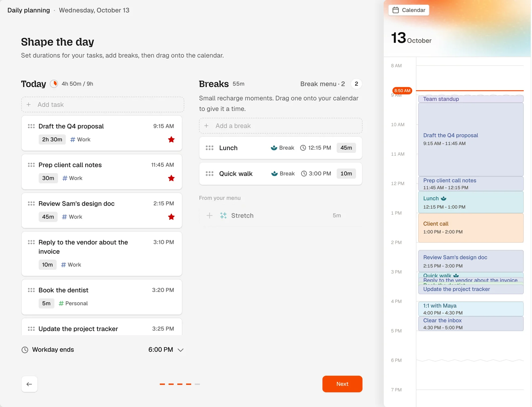Image resolution: width=532 pixels, height=407 pixels.
Task: Open the Break menu · 2 link
Action: click(323, 84)
